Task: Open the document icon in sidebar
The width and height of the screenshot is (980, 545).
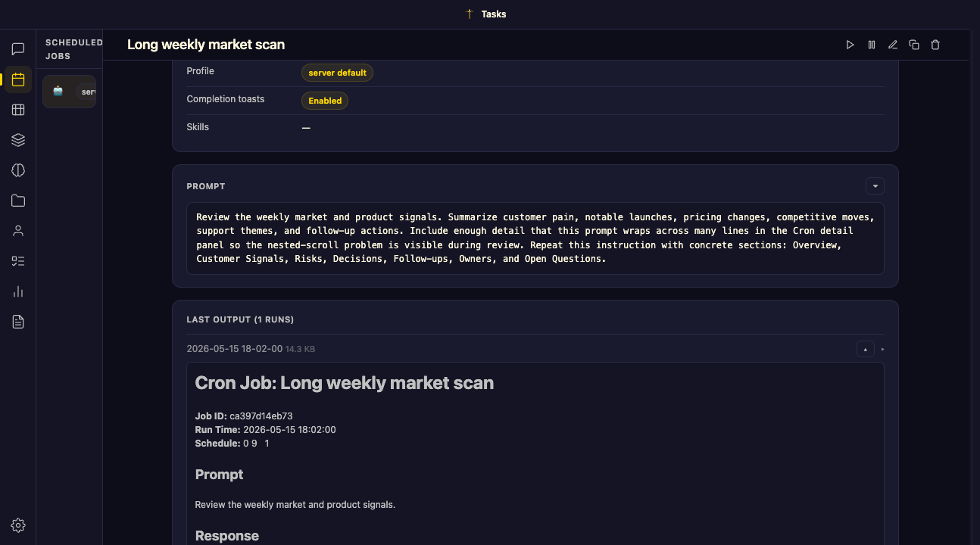Action: tap(18, 322)
